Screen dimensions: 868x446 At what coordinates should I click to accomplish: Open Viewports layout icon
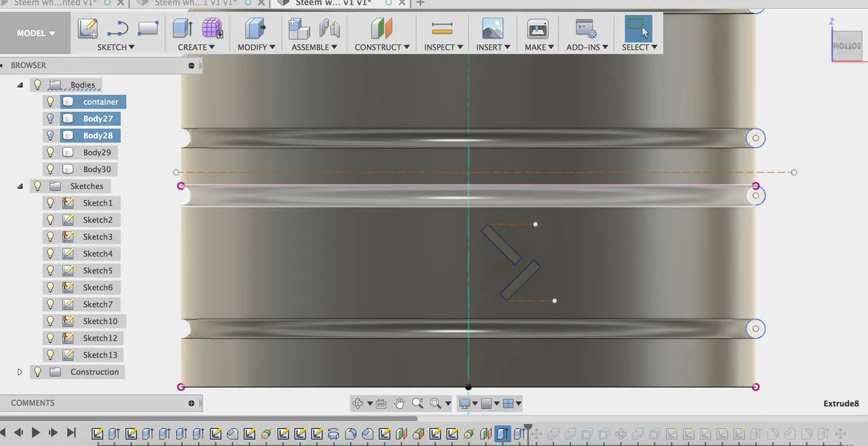click(x=508, y=403)
